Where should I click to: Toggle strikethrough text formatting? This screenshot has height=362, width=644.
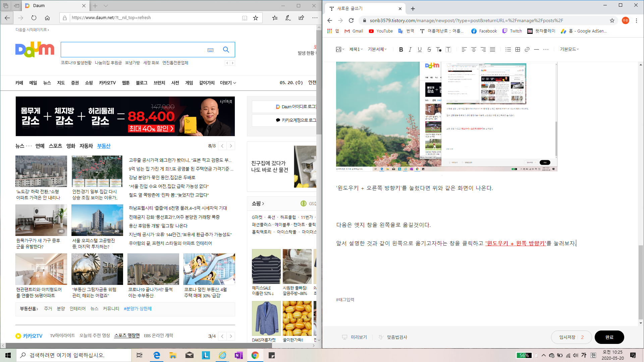point(429,50)
